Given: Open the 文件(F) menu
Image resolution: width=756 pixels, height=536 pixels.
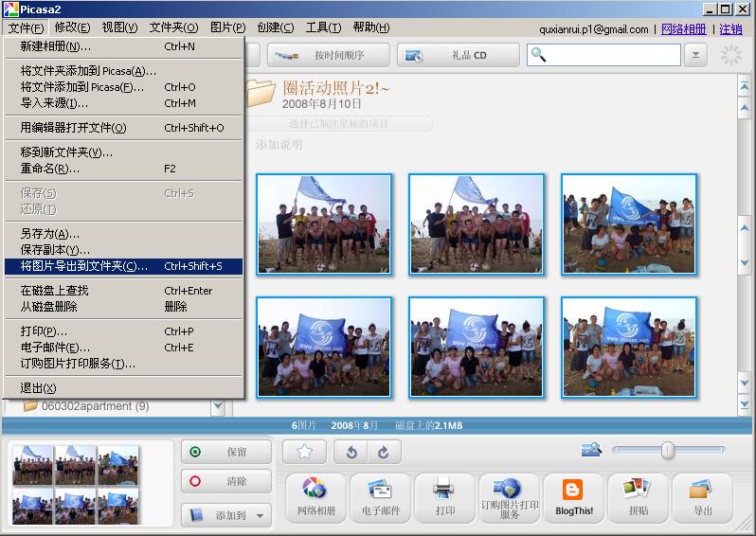Looking at the screenshot, I should click(x=26, y=27).
